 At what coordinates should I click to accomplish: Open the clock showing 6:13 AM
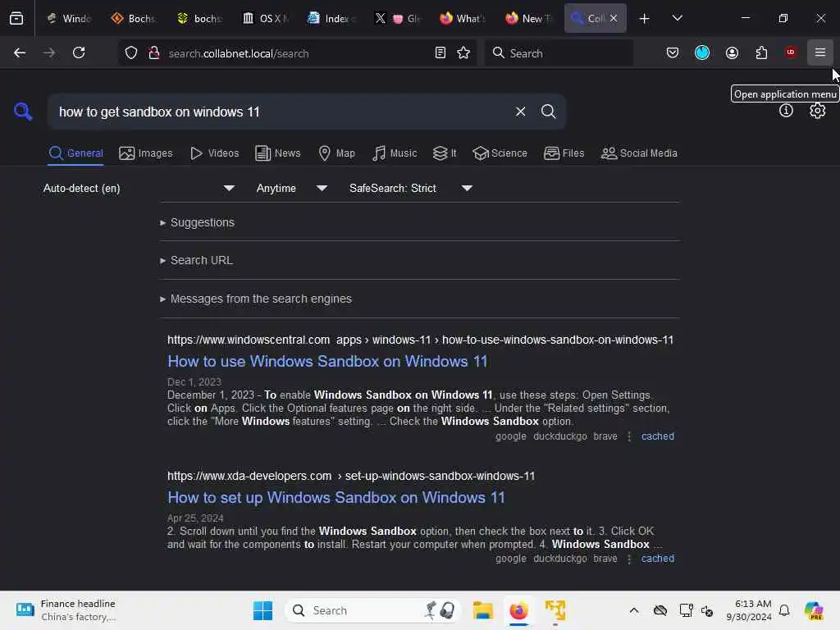coord(748,610)
